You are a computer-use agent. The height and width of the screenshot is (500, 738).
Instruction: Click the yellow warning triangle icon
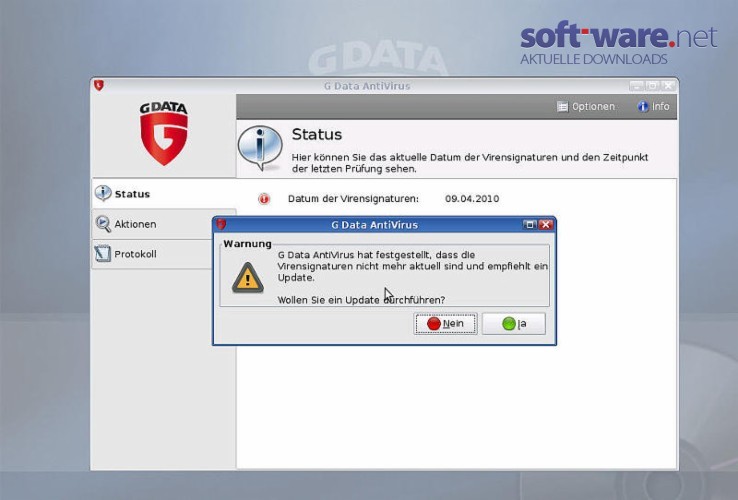point(248,278)
